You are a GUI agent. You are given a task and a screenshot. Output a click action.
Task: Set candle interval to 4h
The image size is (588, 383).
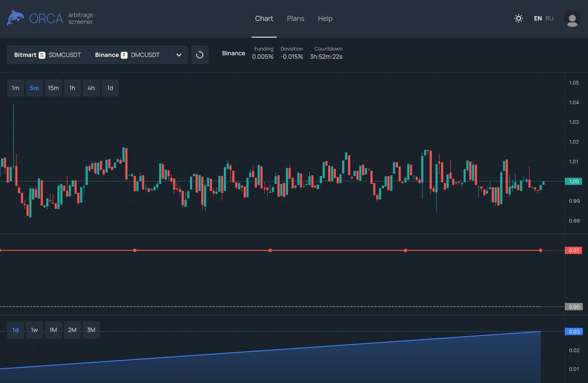click(x=91, y=88)
